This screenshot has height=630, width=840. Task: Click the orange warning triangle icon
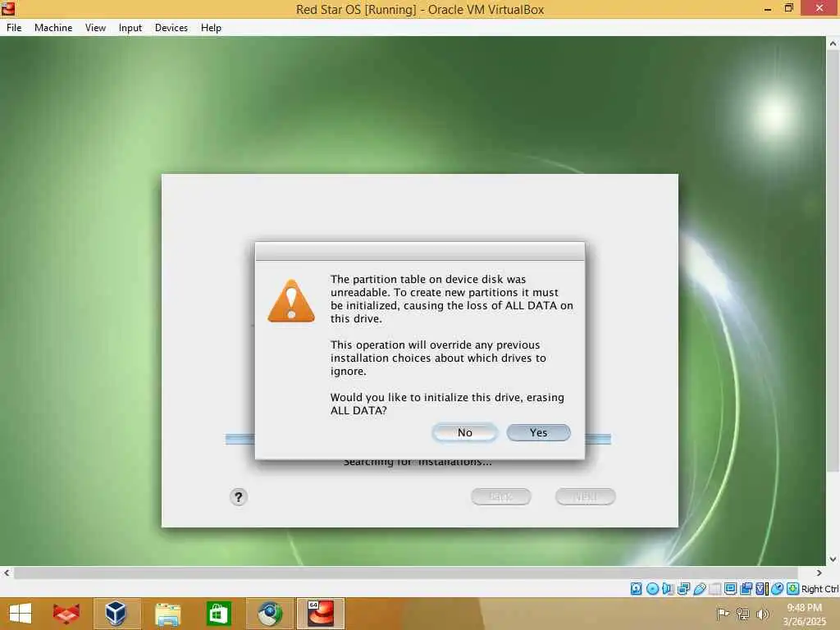(x=291, y=301)
